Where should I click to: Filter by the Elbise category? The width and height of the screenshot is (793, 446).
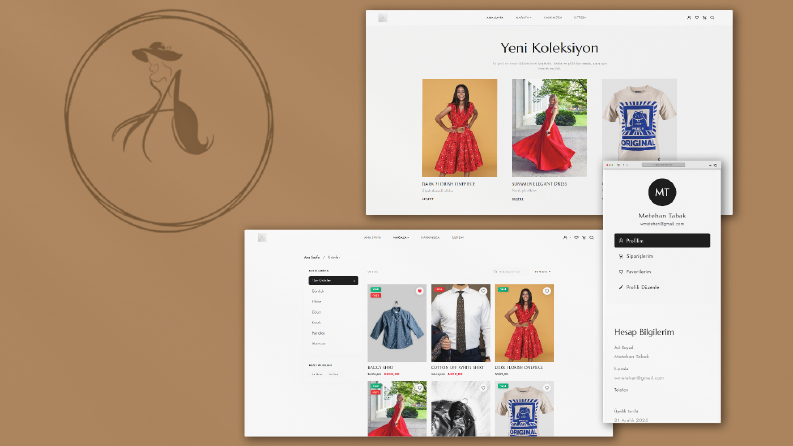[317, 301]
